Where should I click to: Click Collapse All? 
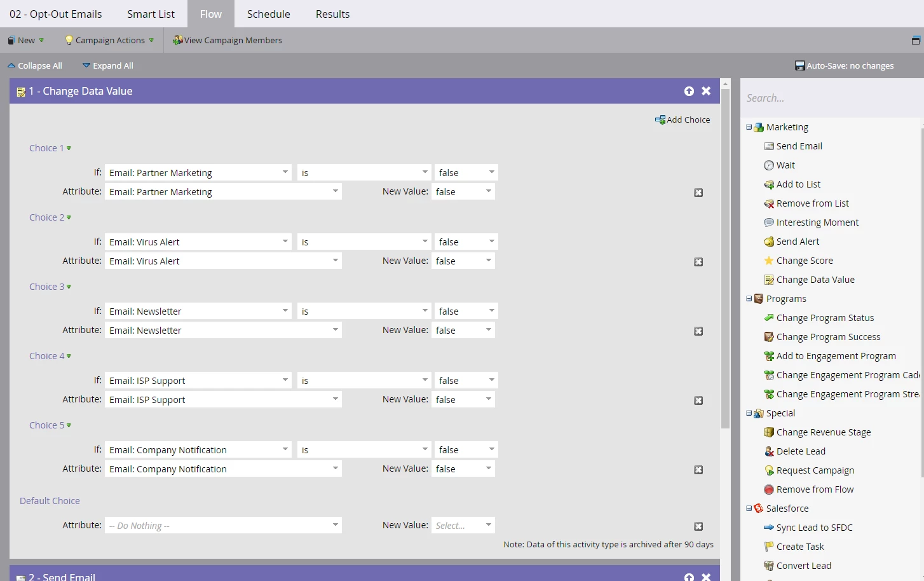tap(35, 65)
